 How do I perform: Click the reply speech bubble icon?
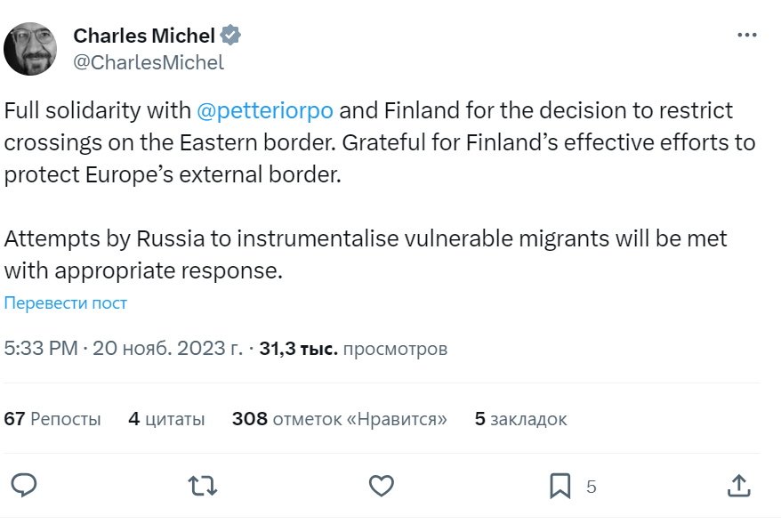[x=23, y=486]
